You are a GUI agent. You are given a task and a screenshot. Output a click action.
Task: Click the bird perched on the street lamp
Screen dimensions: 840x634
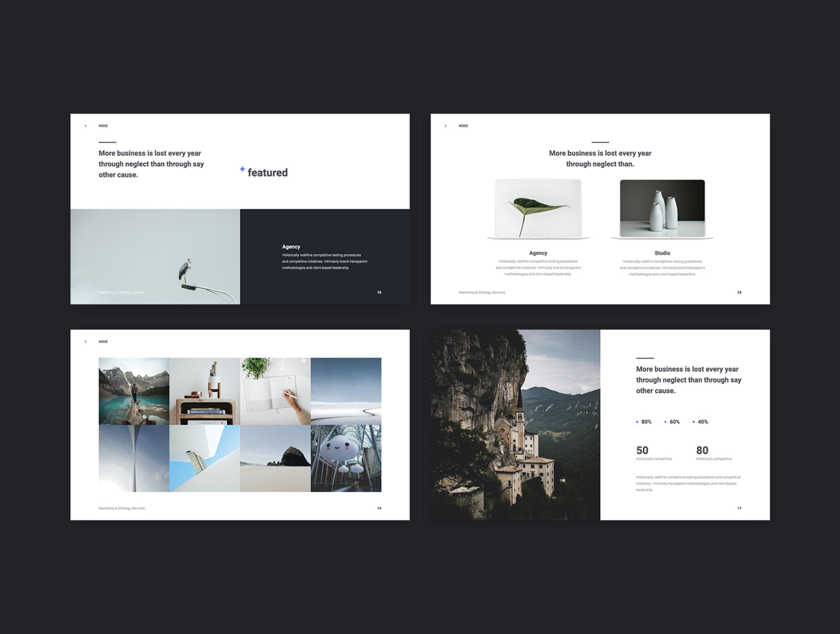pos(185,269)
